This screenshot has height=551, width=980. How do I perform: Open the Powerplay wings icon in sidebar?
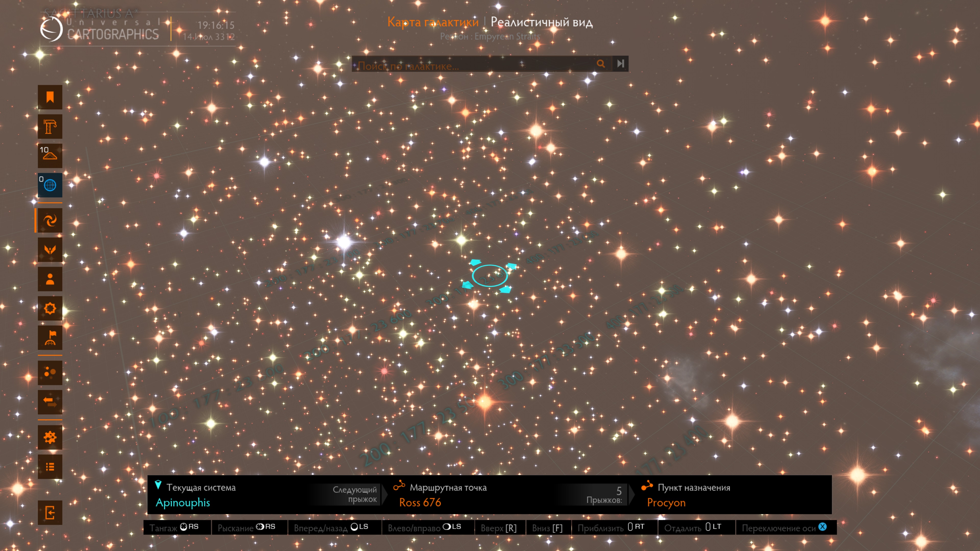50,249
